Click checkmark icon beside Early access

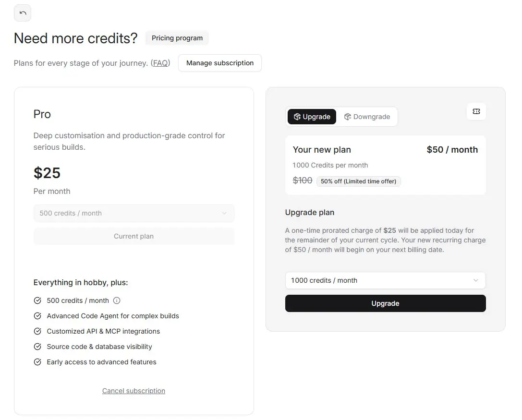point(37,362)
